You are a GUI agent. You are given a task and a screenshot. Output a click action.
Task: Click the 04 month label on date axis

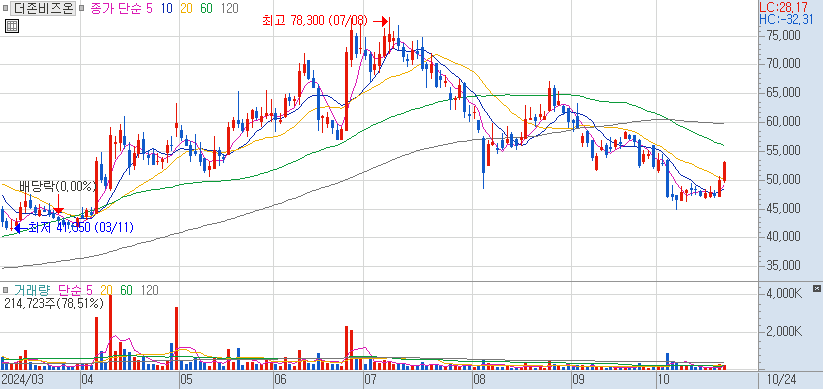click(88, 379)
